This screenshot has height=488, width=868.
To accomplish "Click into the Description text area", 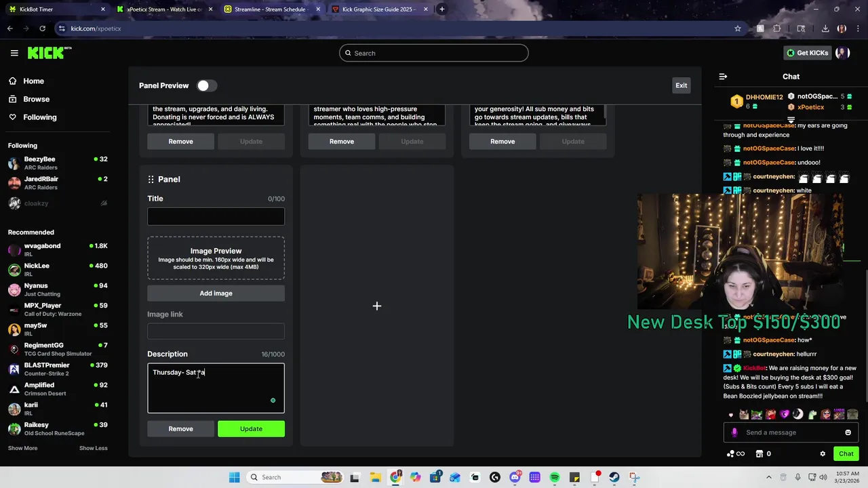I will coord(216,388).
